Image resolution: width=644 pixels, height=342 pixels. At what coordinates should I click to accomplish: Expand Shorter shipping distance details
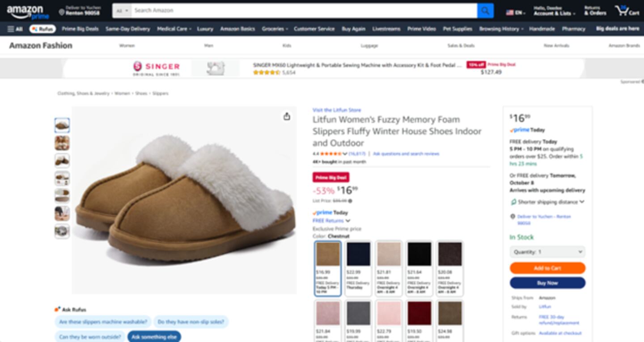coord(581,202)
